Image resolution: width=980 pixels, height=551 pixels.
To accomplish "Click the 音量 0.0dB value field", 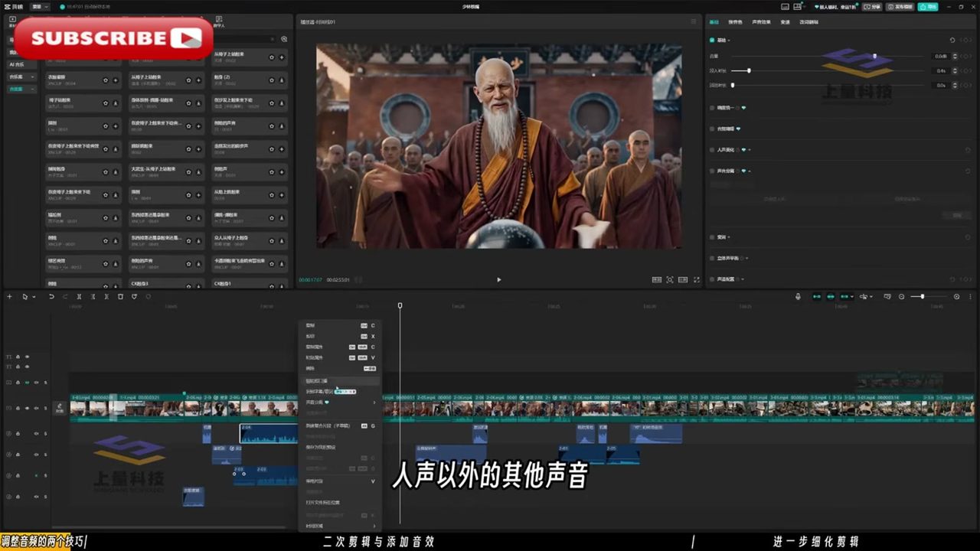I will coord(940,56).
